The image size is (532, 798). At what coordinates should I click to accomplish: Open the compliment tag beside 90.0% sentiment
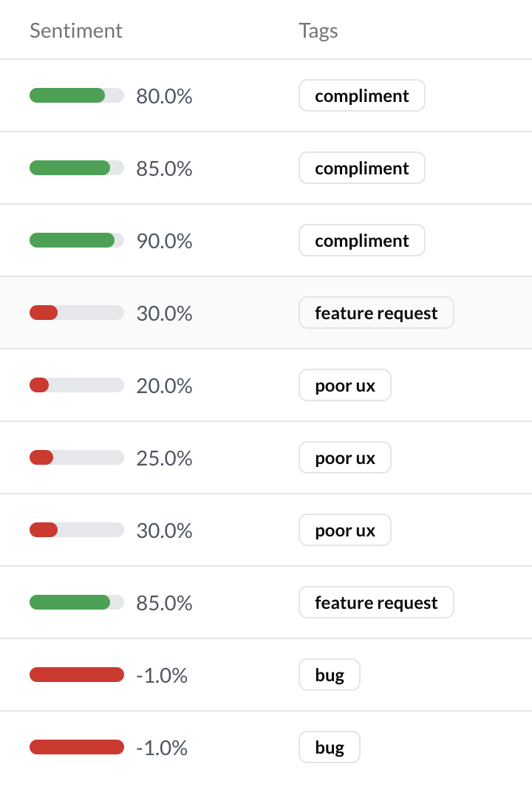(x=361, y=241)
